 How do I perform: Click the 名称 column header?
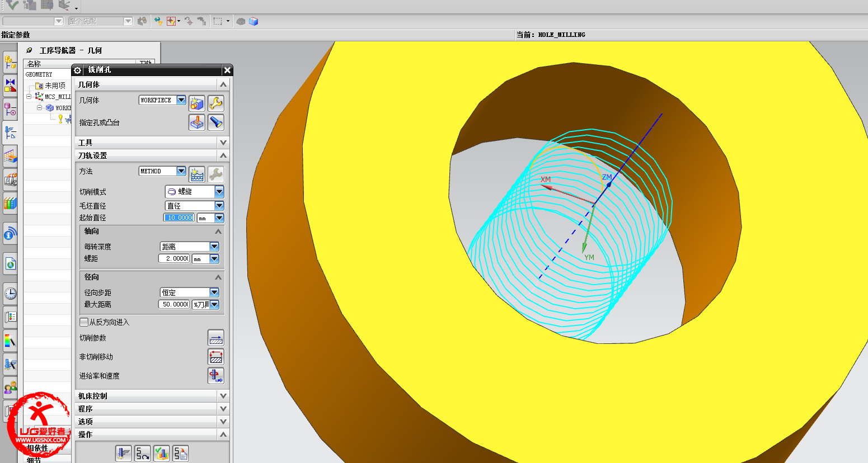(x=34, y=63)
